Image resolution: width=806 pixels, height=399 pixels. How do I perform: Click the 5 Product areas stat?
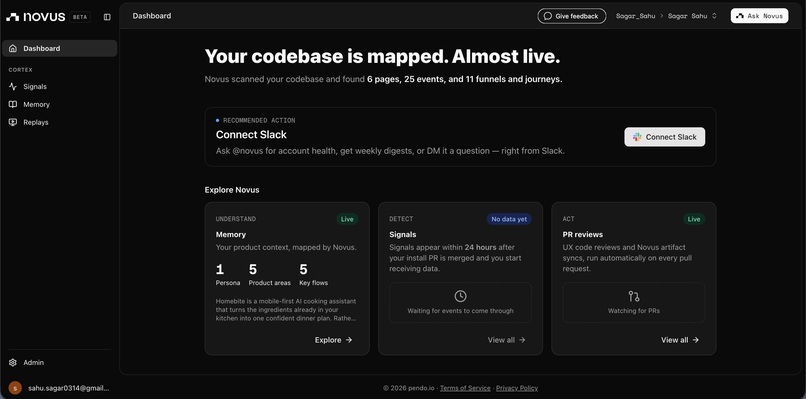(269, 275)
